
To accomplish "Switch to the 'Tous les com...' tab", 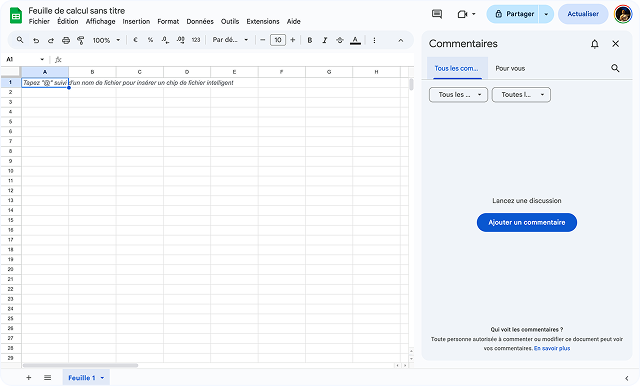I will pyautogui.click(x=457, y=68).
